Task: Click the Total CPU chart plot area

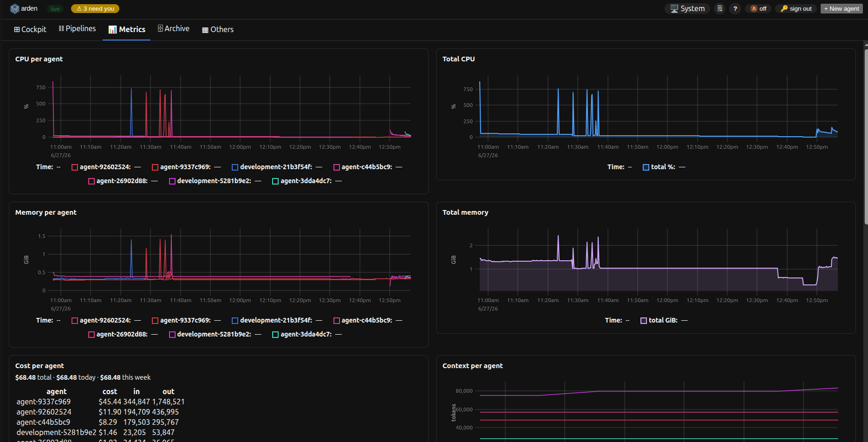Action: [659, 106]
